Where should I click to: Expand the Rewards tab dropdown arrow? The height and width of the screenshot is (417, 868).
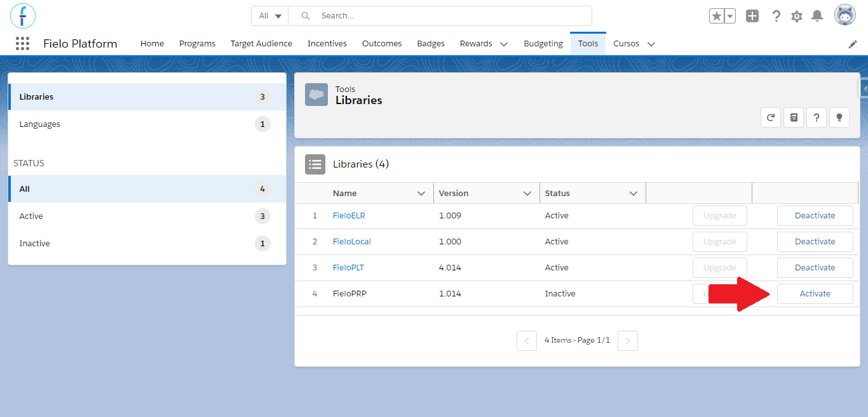coord(504,44)
